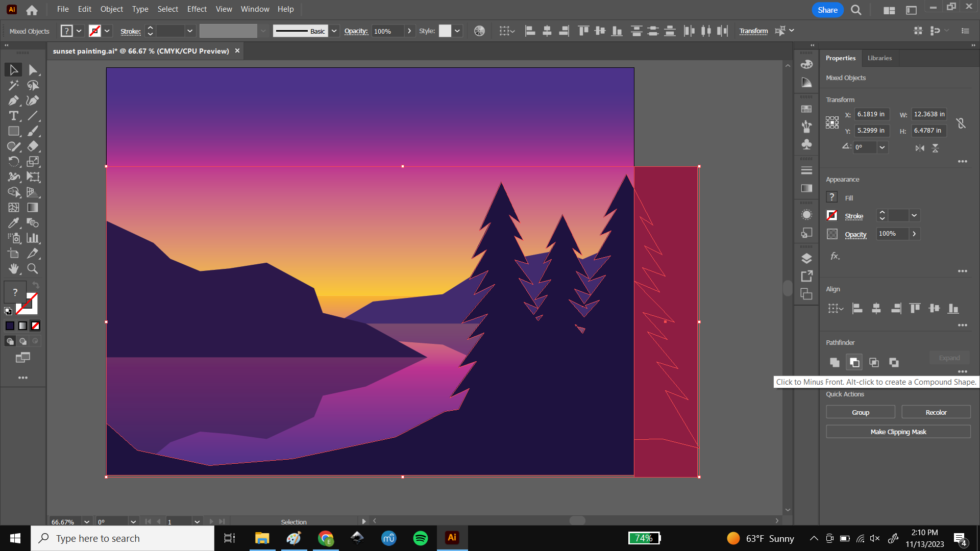Select the Zoom tool
Viewport: 980px width, 551px height.
tap(33, 269)
